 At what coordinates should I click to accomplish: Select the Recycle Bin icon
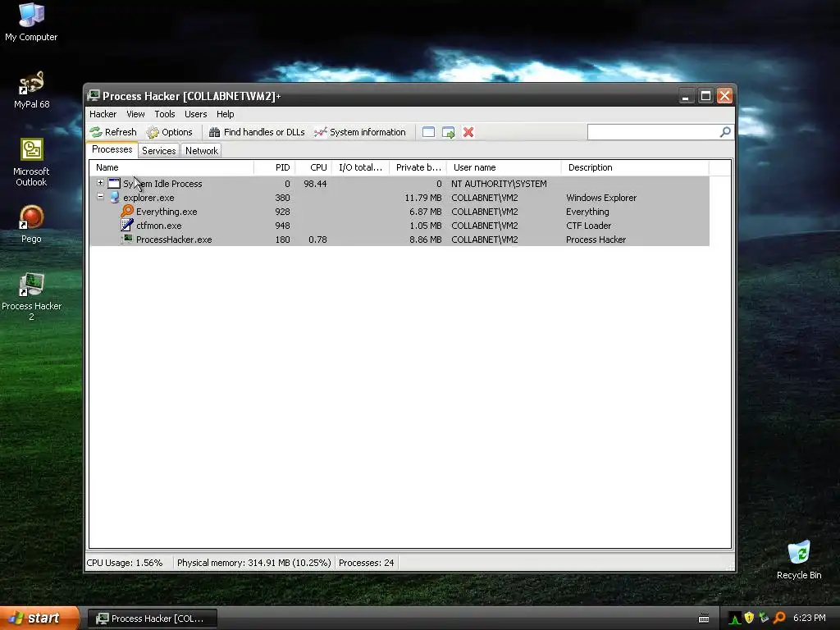(x=799, y=559)
